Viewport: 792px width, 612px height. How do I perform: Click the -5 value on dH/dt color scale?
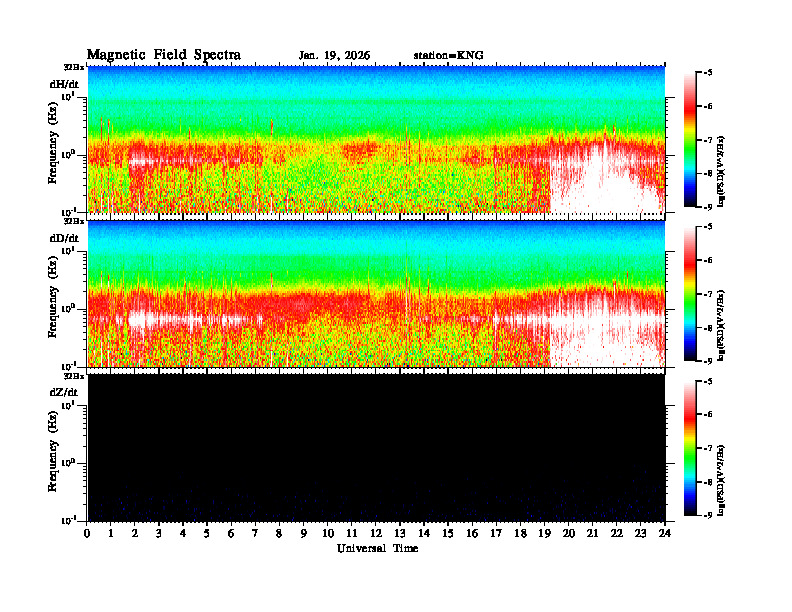[708, 73]
